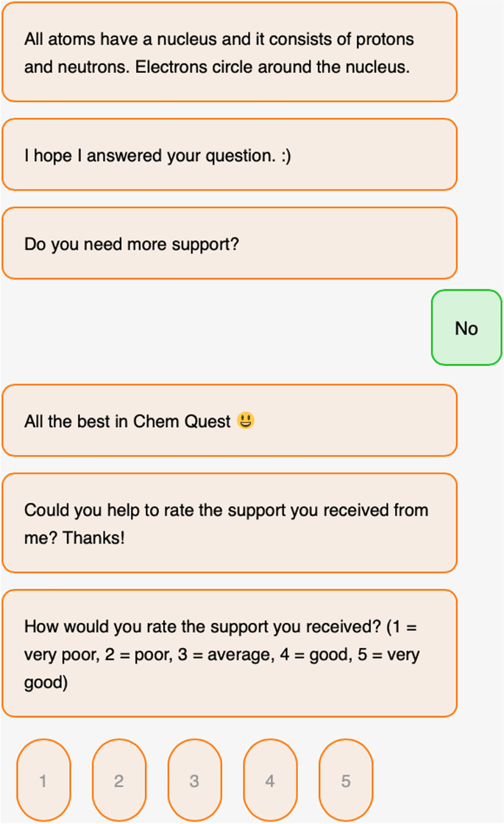The image size is (504, 824).
Task: Click the 'All atoms have a nucleus' message
Action: pos(230,52)
